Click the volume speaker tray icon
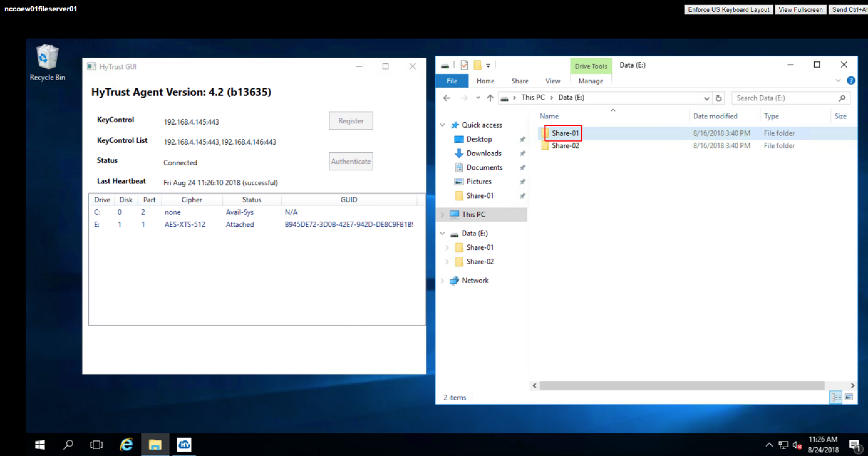This screenshot has height=456, width=868. point(797,445)
